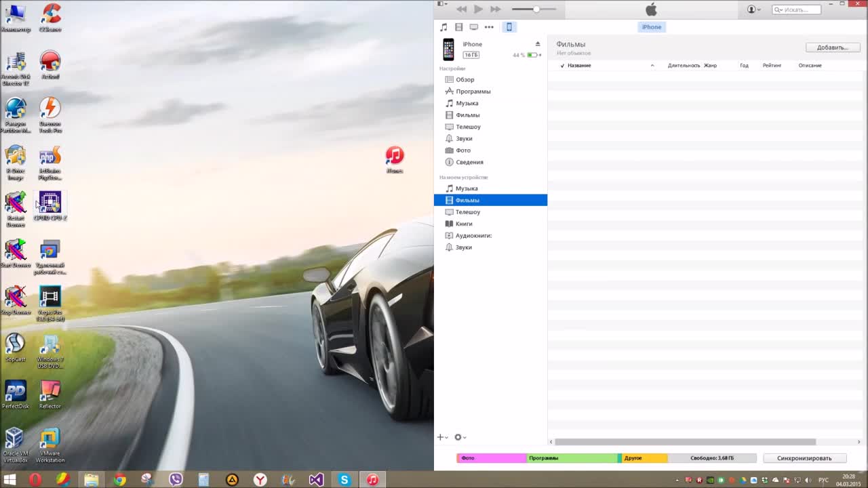Select the Reflector desktop icon
Viewport: 868px width, 488px height.
pos(50,394)
